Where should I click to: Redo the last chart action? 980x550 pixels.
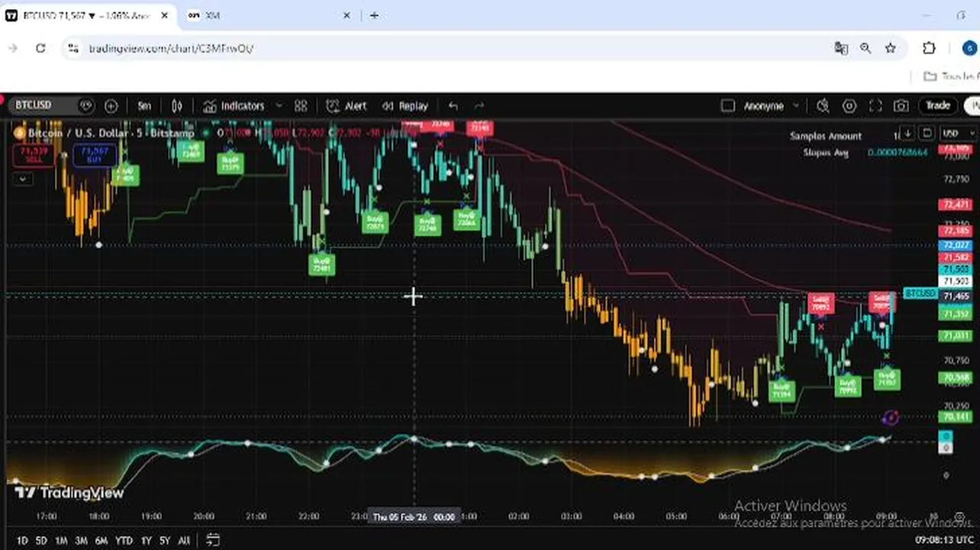pos(479,106)
